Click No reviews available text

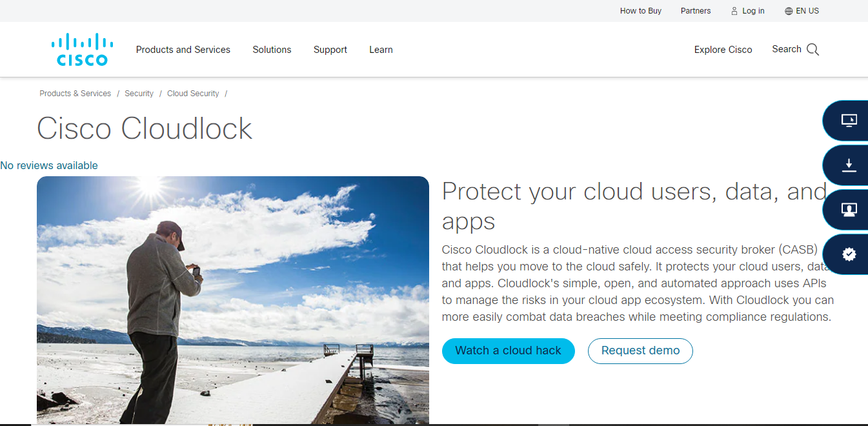pyautogui.click(x=49, y=165)
